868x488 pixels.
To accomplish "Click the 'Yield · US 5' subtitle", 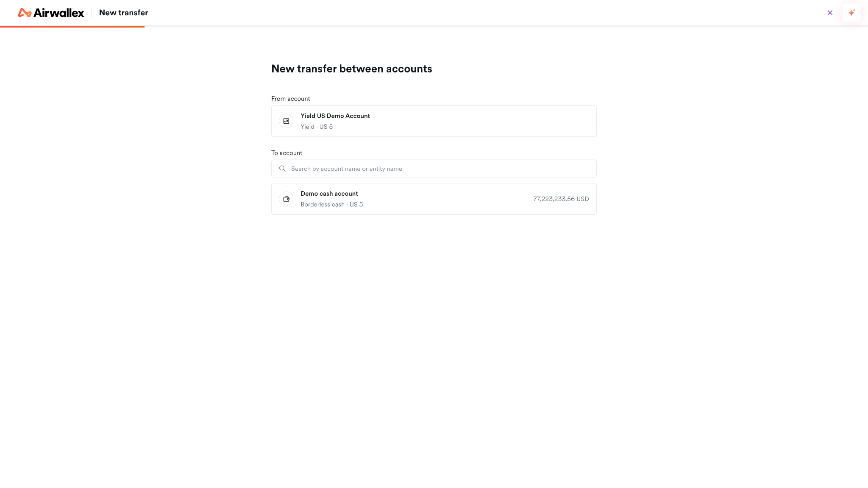I will click(x=317, y=127).
